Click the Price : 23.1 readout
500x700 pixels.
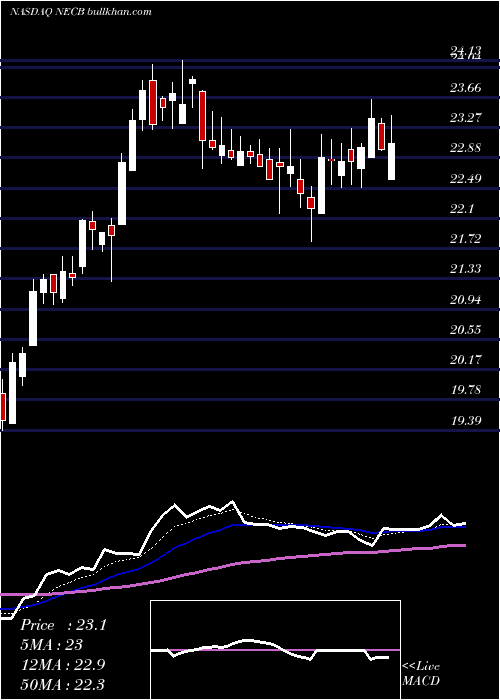pyautogui.click(x=63, y=625)
